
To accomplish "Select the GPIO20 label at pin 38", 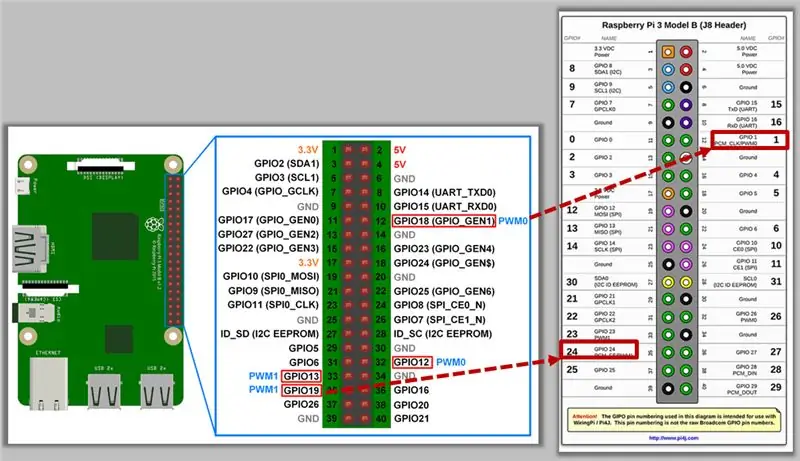I will 411,405.
